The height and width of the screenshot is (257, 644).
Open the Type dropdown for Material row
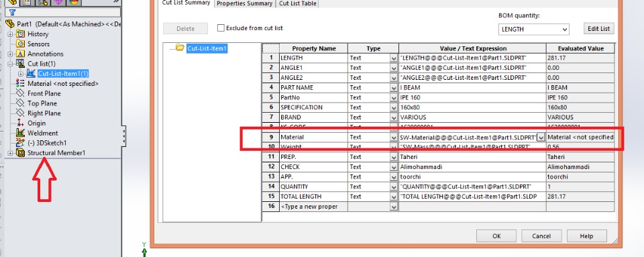click(x=394, y=137)
